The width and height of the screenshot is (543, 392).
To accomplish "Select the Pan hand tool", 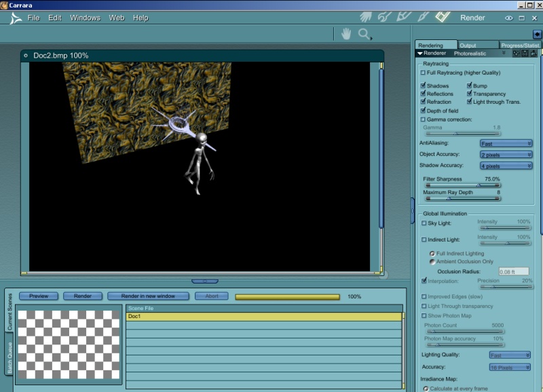I will 346,34.
